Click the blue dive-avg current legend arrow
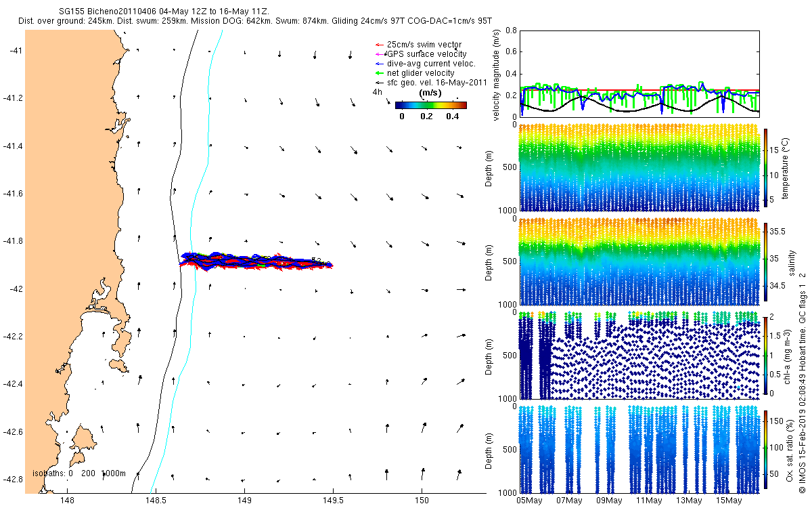 (379, 64)
